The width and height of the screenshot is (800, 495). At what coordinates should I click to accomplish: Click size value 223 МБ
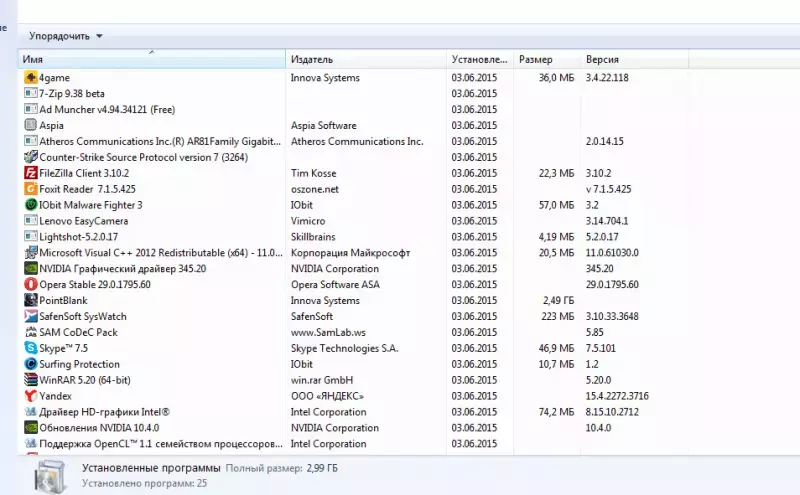(558, 316)
